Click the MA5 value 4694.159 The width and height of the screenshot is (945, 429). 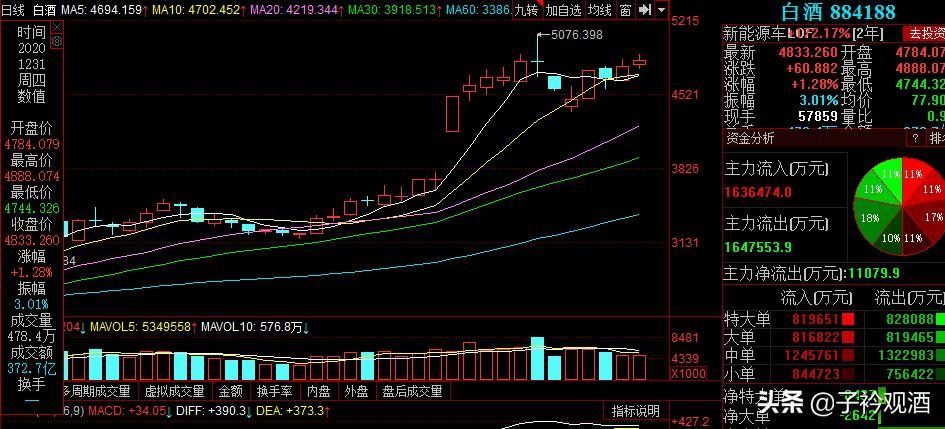[113, 10]
